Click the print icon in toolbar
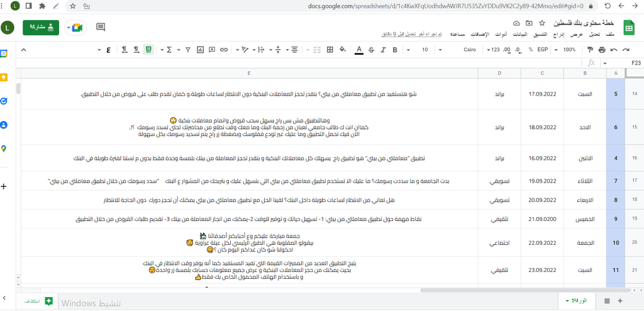This screenshot has height=311, width=644. tap(602, 50)
